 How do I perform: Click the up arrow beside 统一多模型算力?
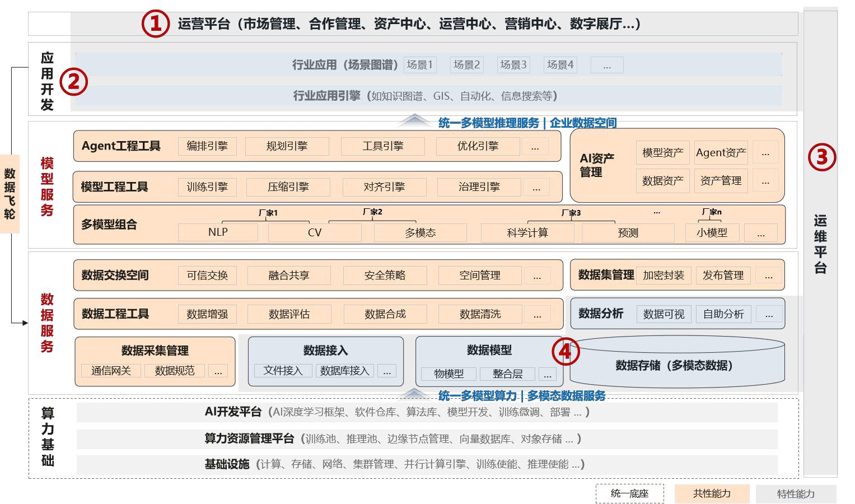(x=414, y=394)
